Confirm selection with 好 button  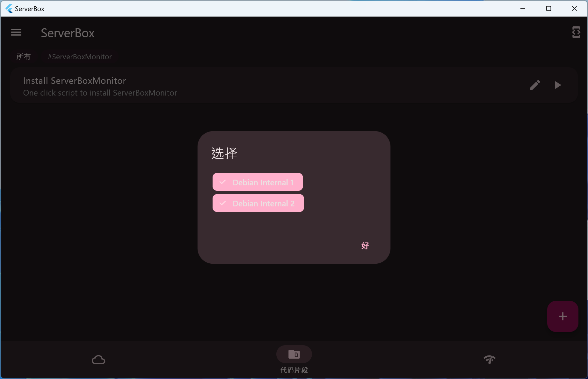point(365,246)
